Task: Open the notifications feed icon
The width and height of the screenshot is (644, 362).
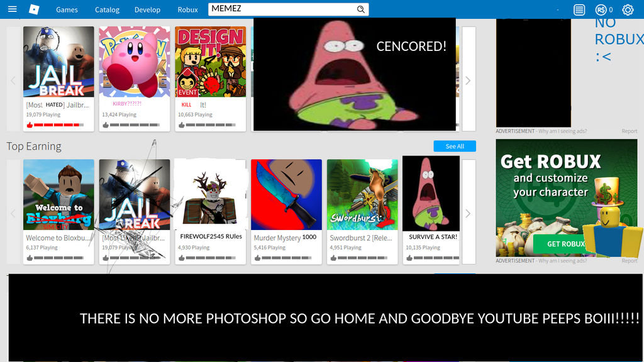Action: click(579, 9)
